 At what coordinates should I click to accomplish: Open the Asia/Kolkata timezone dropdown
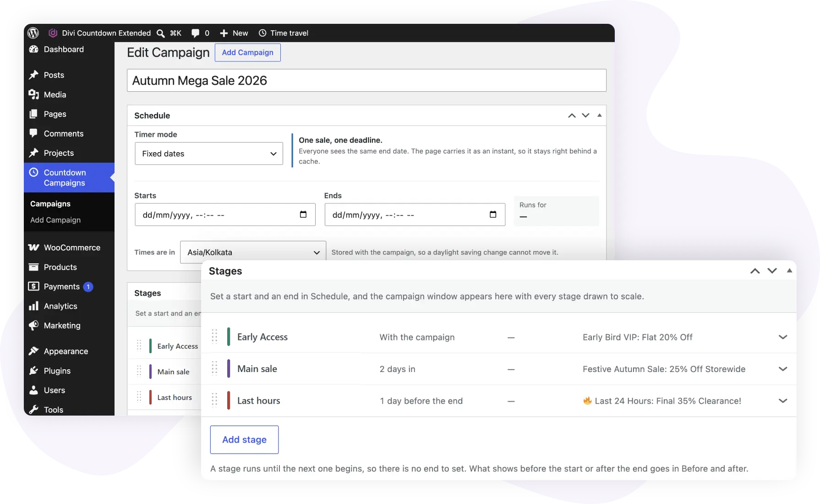[x=253, y=252]
